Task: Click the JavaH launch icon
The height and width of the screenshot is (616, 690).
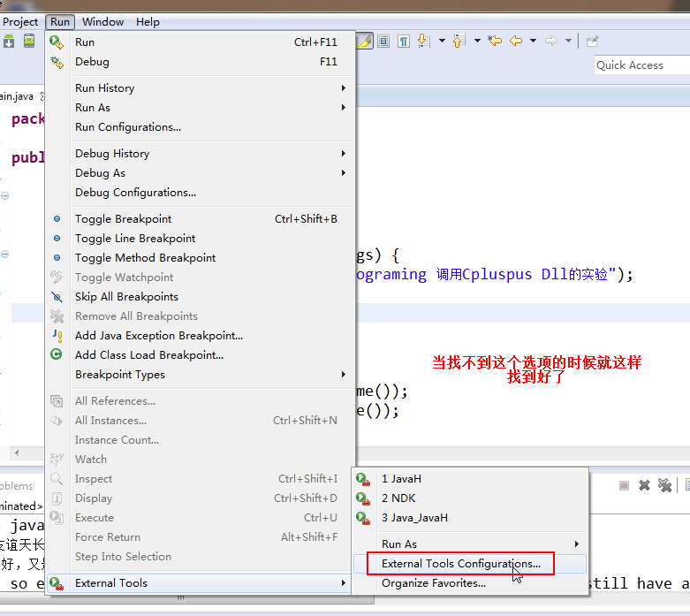Action: tap(363, 479)
